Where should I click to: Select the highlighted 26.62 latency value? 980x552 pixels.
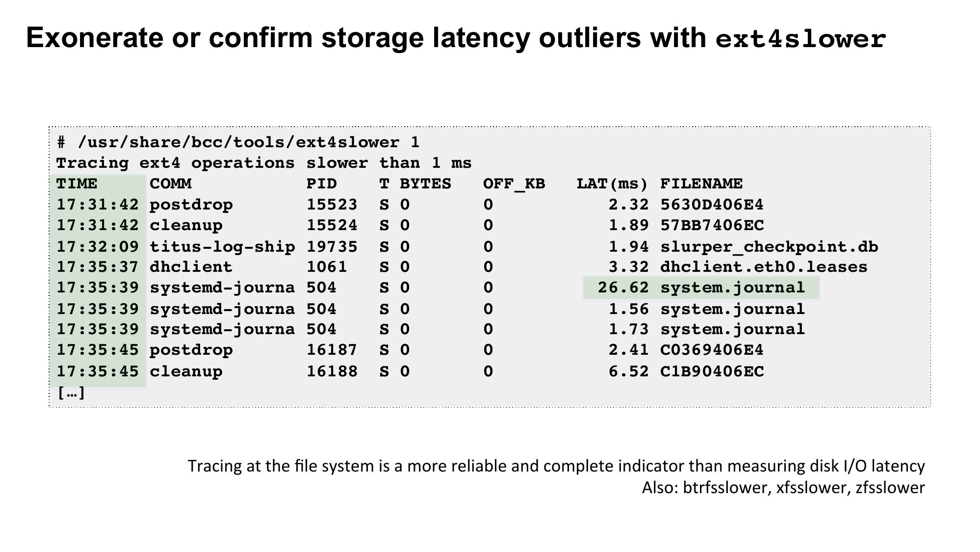tap(623, 288)
